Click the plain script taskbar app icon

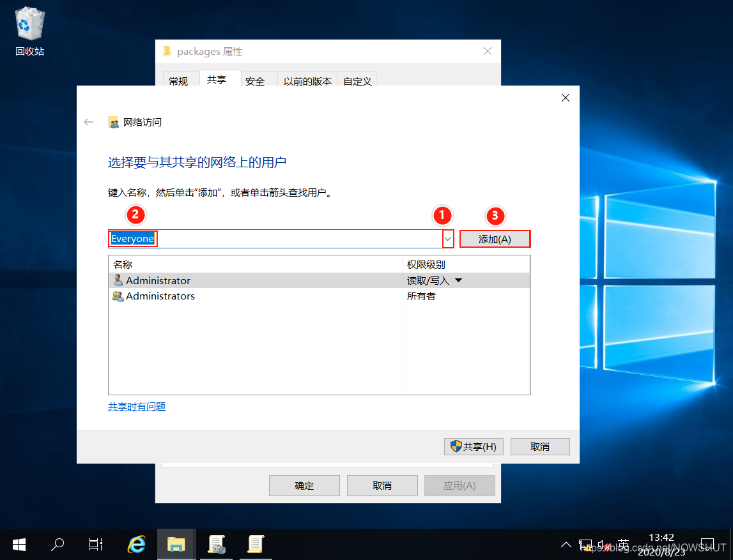256,545
